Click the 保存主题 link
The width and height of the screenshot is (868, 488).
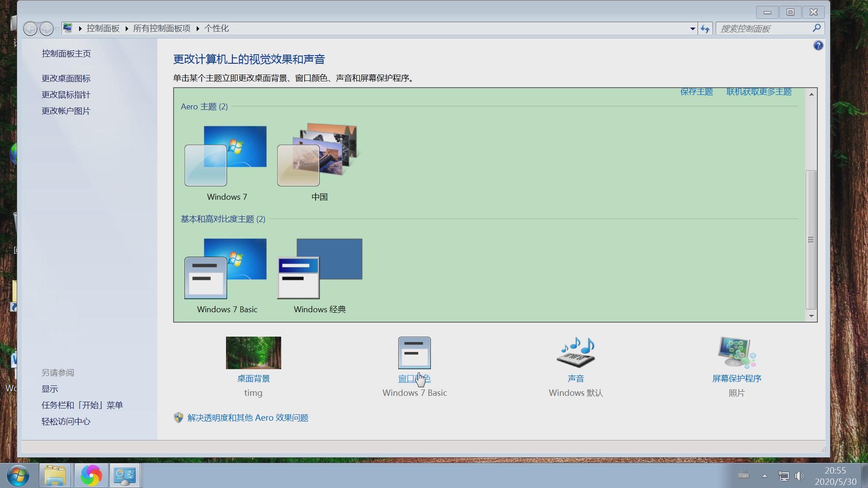coord(696,91)
